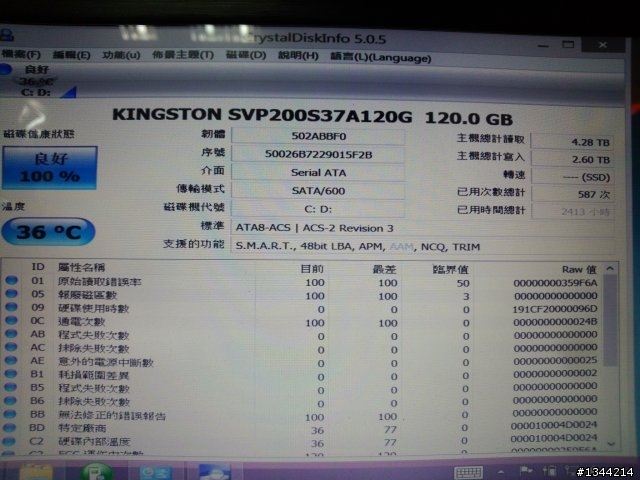Open the 佈景主題(T) theme menu
The width and height of the screenshot is (640, 480).
[x=182, y=55]
